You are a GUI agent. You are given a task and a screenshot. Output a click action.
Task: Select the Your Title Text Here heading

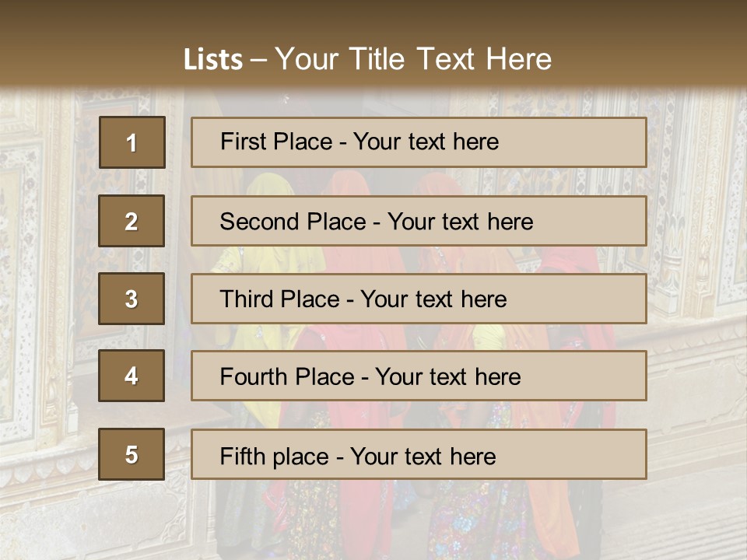(x=412, y=60)
